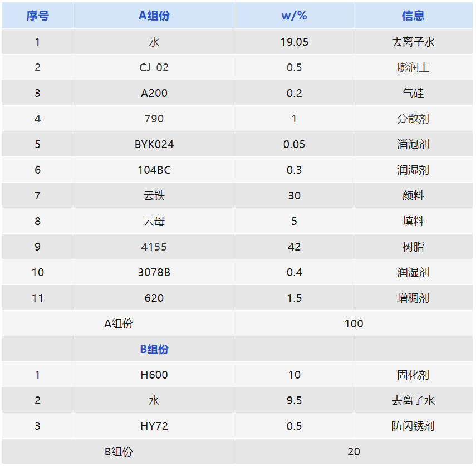The width and height of the screenshot is (476, 466).
Task: Click 去离子水 in the 19.05 row
Action: [x=413, y=42]
